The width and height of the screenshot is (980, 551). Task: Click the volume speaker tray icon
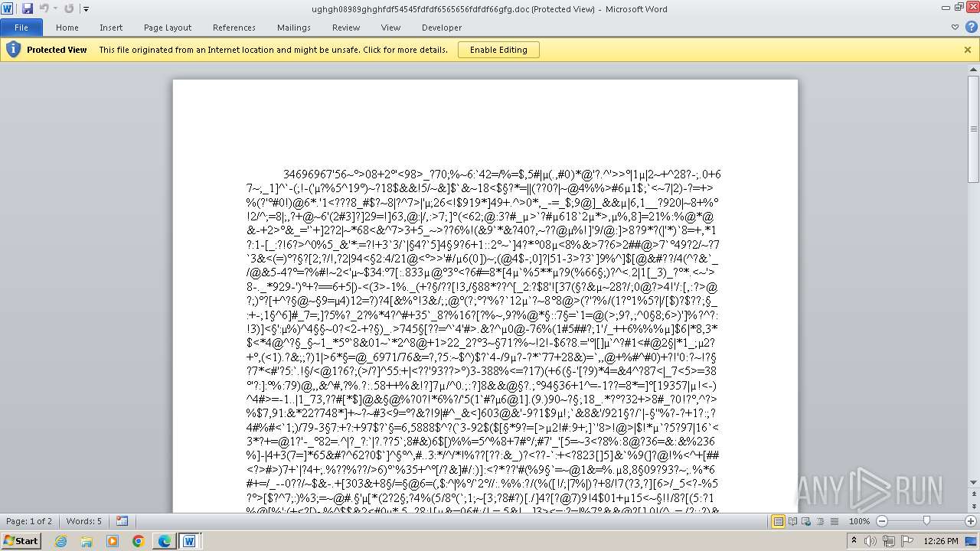(871, 541)
